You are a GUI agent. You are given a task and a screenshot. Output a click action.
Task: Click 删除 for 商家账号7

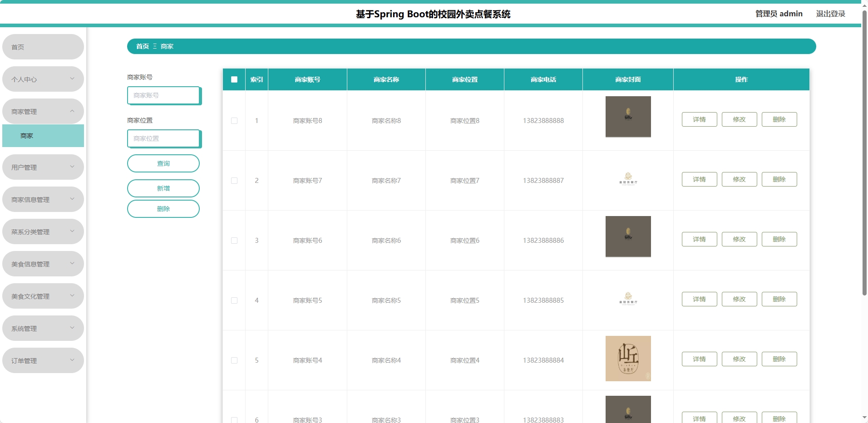click(x=779, y=179)
